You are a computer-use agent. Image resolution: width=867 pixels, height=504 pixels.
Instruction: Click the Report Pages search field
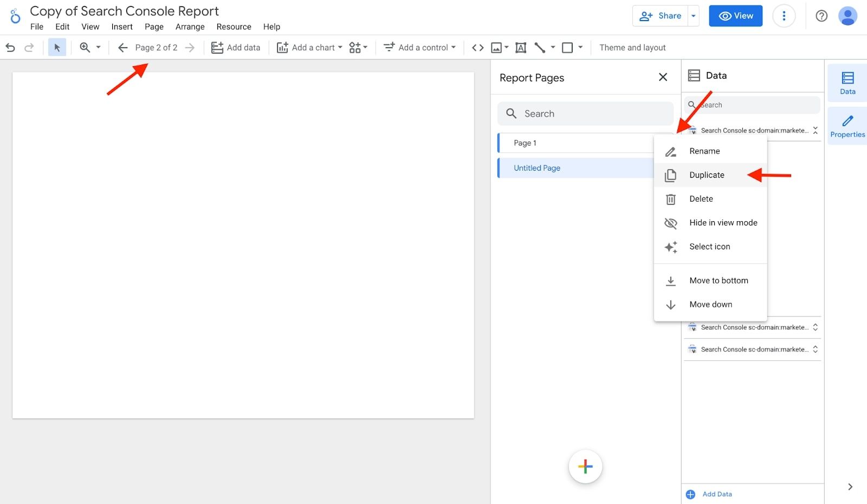pos(585,114)
